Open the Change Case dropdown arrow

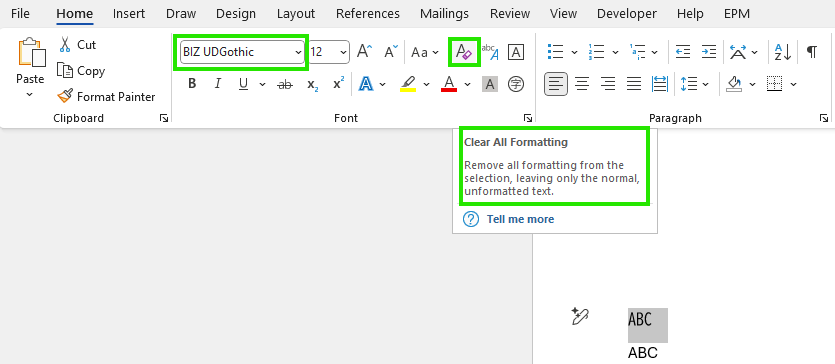click(x=435, y=52)
